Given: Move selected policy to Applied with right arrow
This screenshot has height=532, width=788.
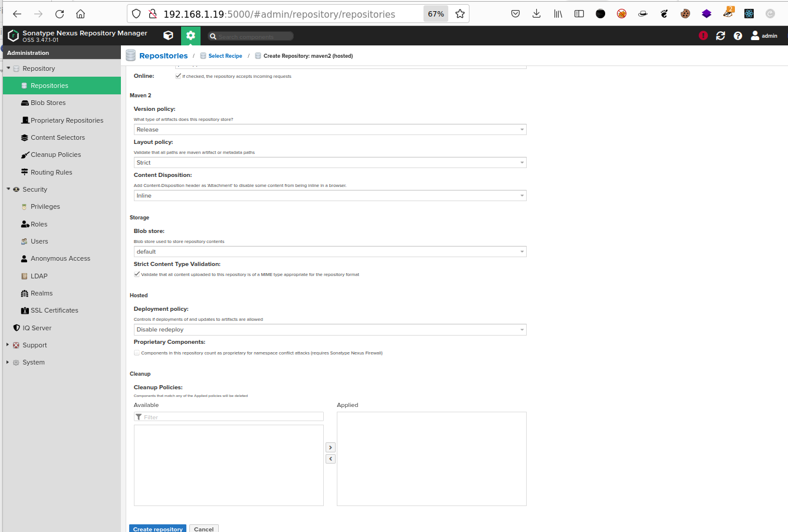Looking at the screenshot, I should 330,448.
